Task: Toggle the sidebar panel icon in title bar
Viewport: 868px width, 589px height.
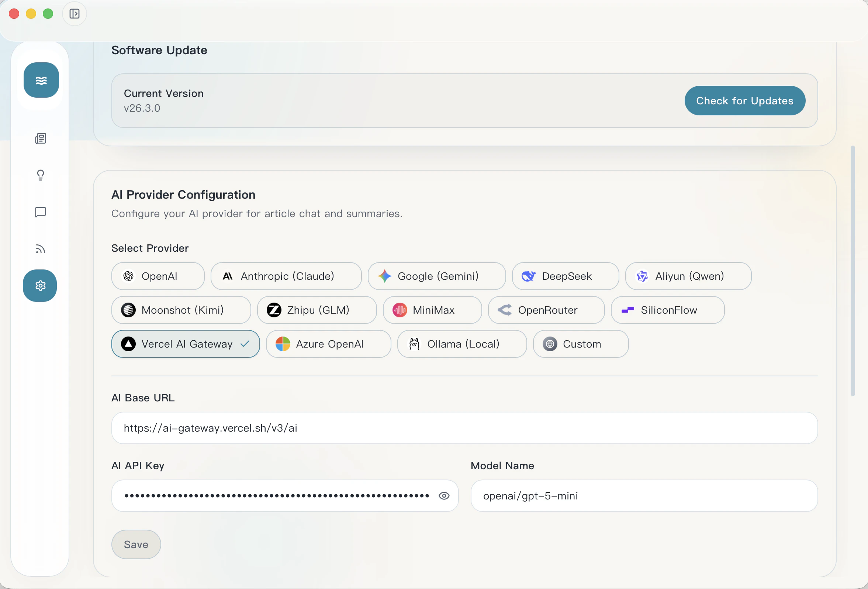Action: 74,14
